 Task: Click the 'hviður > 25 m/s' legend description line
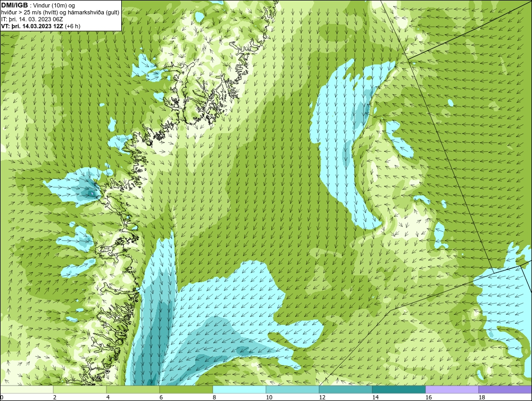60,12
